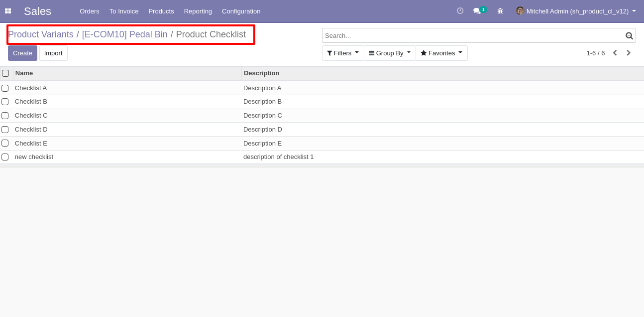Open the Checklist A row
Screen dimensions: 644x317
tap(322, 88)
